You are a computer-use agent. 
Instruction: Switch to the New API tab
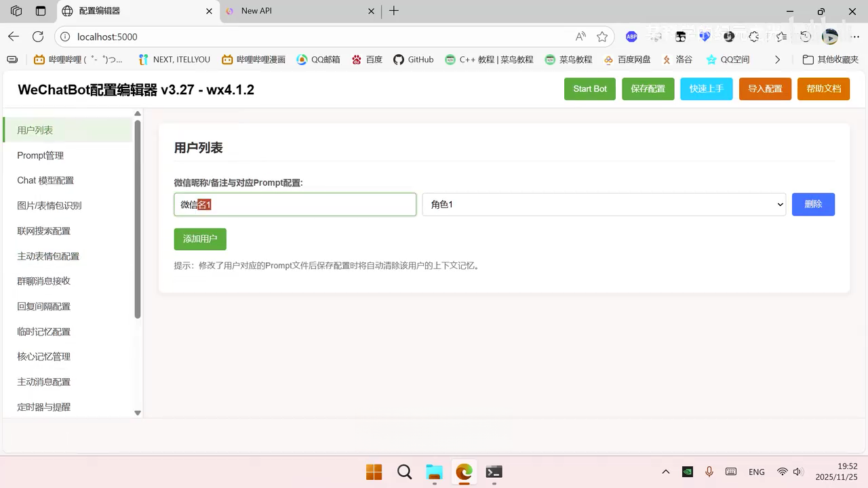(x=292, y=11)
